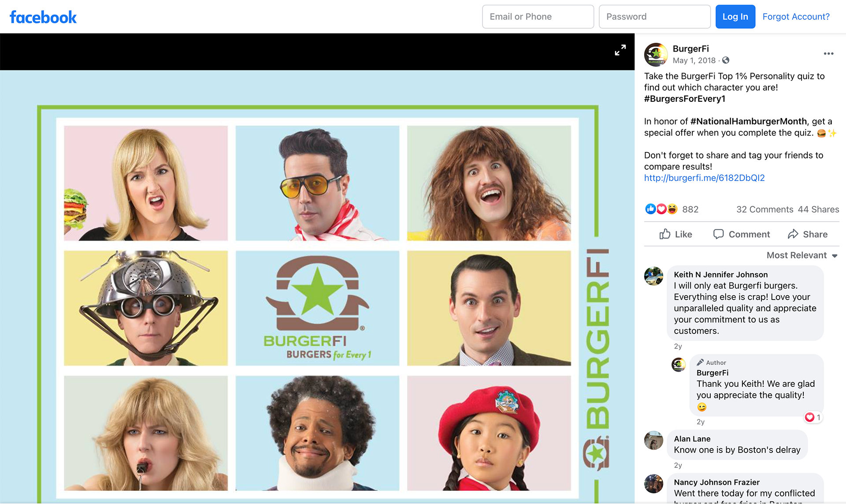Focus the Email or Phone field
846x504 pixels.
(x=538, y=17)
